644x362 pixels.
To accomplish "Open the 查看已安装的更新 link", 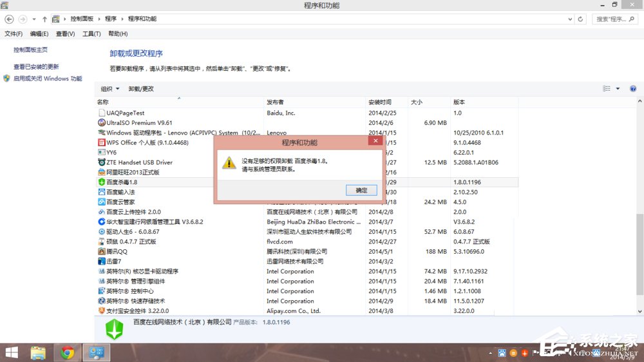I will [x=36, y=66].
